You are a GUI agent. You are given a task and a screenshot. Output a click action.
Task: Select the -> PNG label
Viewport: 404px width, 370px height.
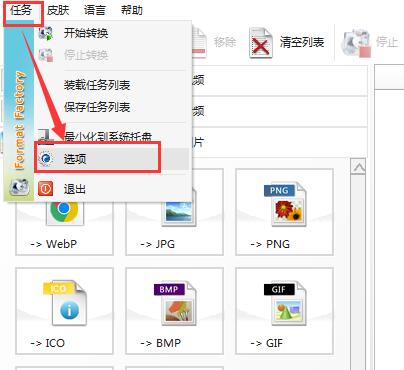(x=270, y=244)
